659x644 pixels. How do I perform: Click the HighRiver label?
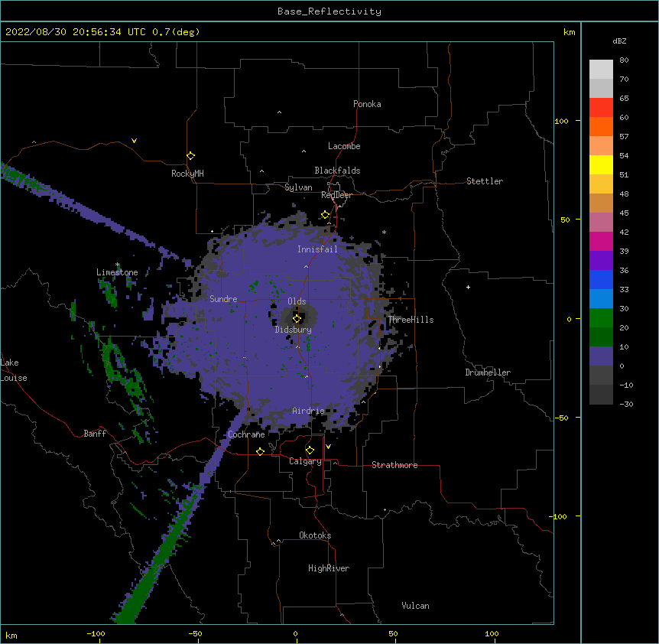[x=329, y=568]
